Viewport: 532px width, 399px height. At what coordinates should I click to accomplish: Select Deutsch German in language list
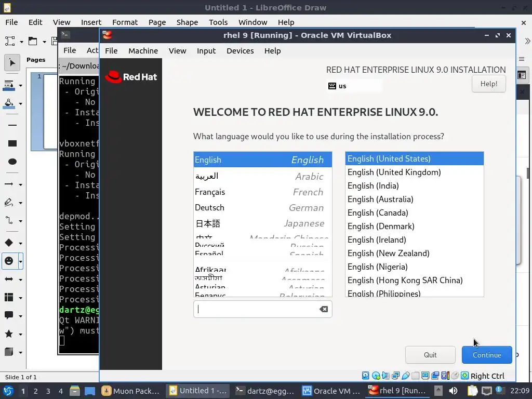click(x=262, y=208)
